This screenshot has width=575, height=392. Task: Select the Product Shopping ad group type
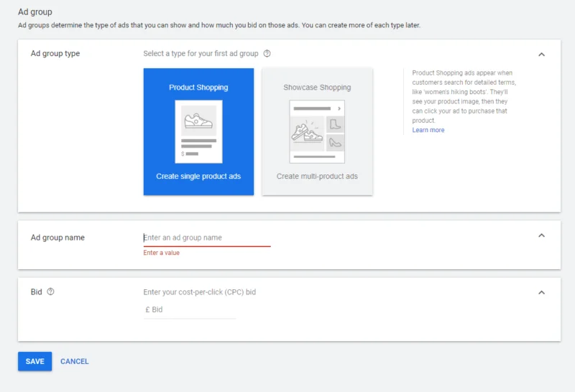pos(198,131)
